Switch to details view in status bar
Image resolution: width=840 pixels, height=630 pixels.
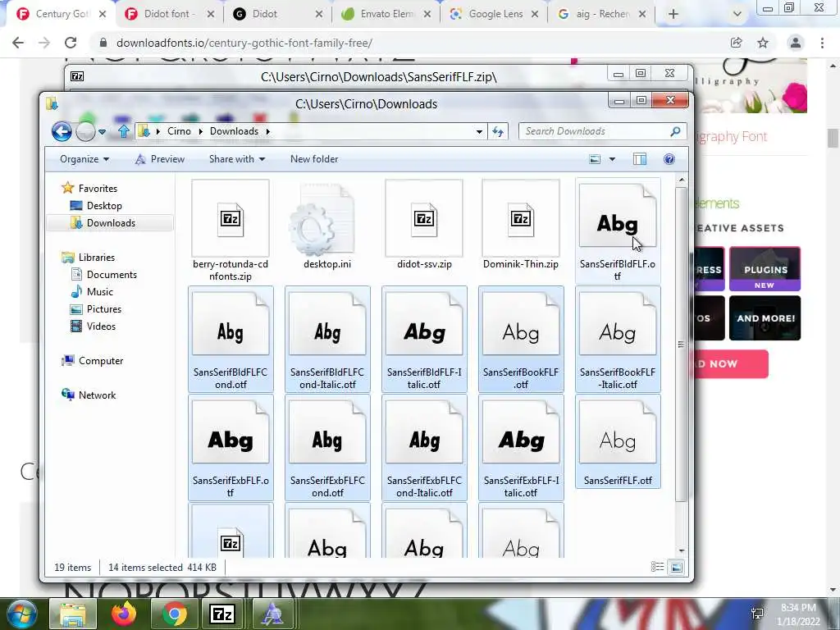click(657, 567)
